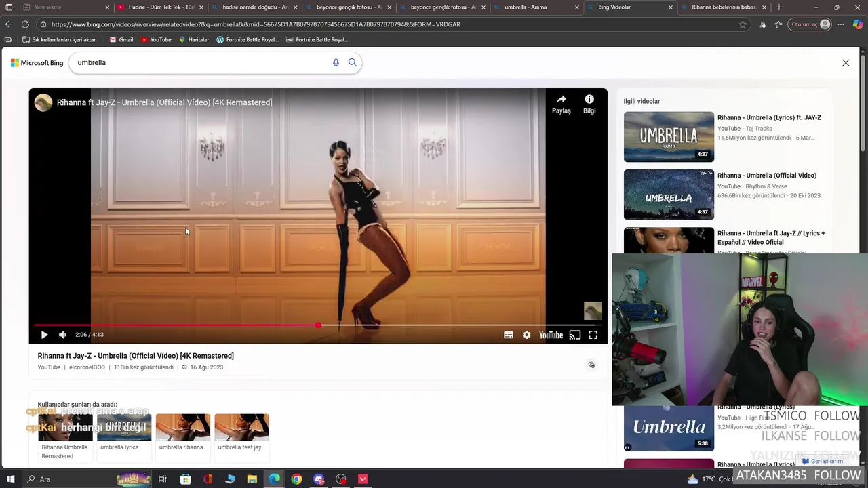
Task: Open Edge settings and more (three dots)
Action: click(x=842, y=24)
